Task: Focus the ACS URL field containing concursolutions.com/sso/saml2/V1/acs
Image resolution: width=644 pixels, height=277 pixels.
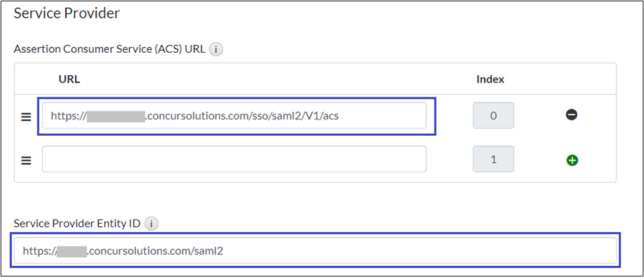Action: tap(234, 115)
